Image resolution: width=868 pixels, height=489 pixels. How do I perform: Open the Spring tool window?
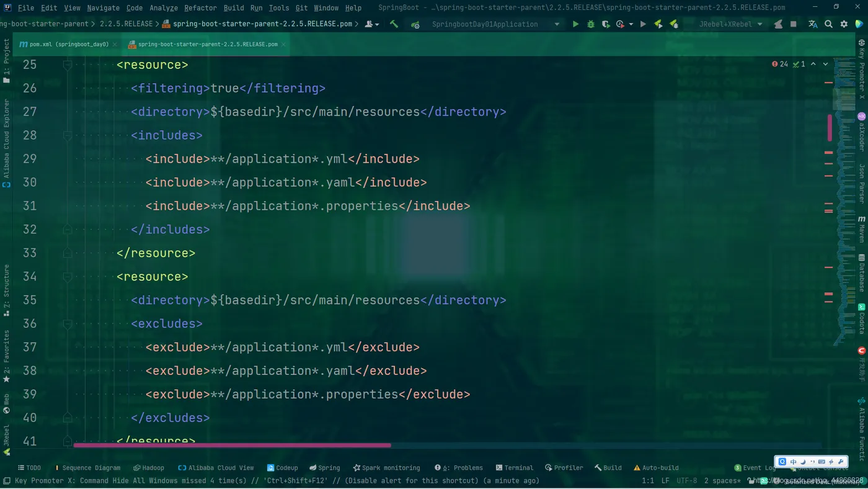pos(324,468)
